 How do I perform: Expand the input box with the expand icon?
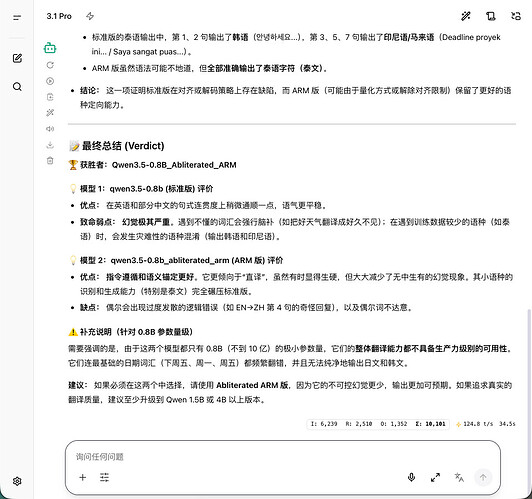click(x=435, y=478)
